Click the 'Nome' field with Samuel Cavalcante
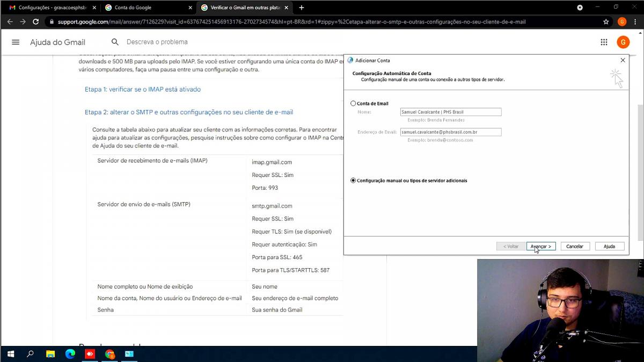This screenshot has height=362, width=644. [x=451, y=112]
